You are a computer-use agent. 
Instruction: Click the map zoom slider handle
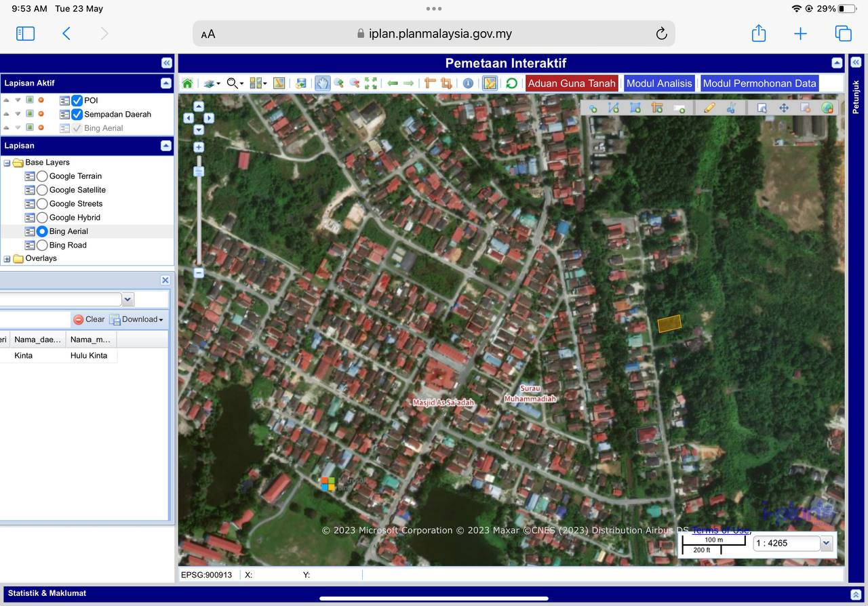pyautogui.click(x=199, y=171)
